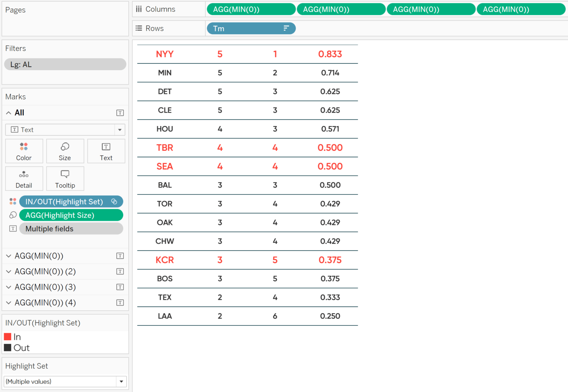
Task: Switch to the AGG(MIN(0)) (4) marks card
Action: pos(44,303)
